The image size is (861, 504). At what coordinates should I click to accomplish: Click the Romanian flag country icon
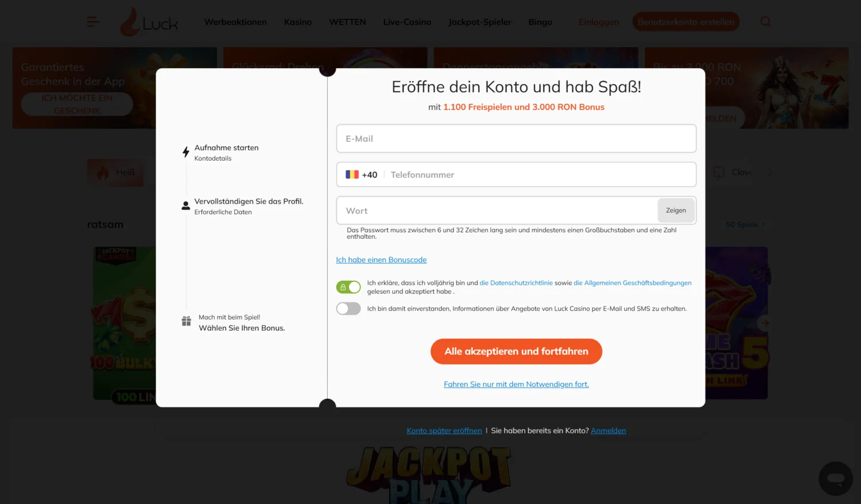pyautogui.click(x=352, y=175)
